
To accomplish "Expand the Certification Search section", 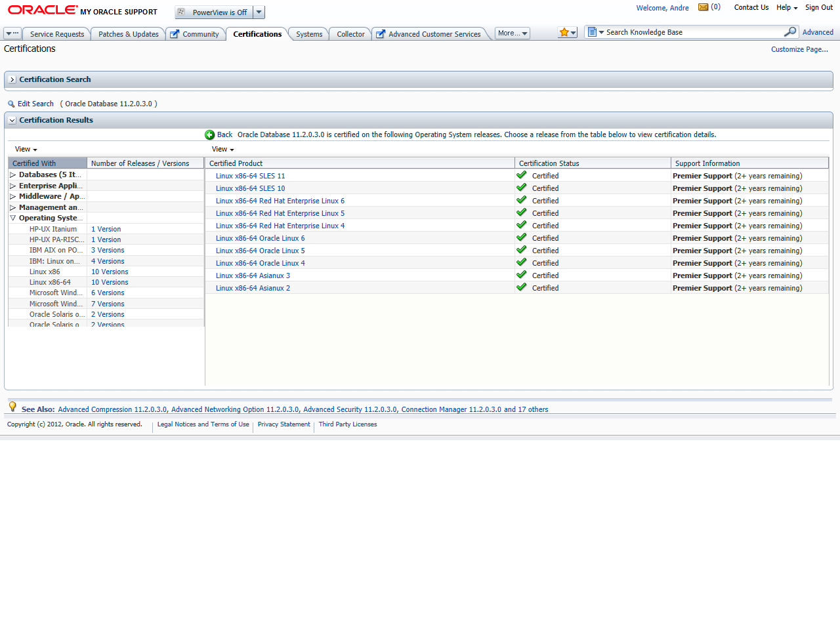I will click(12, 79).
